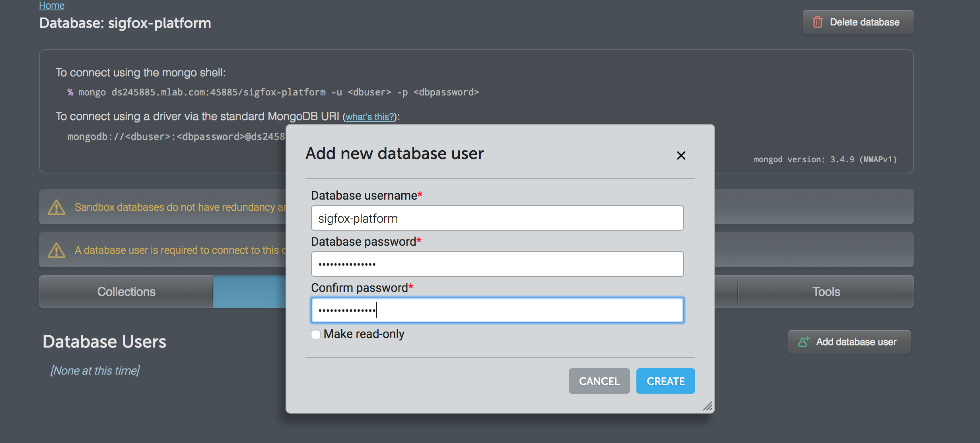Open the what's this? link

[369, 117]
